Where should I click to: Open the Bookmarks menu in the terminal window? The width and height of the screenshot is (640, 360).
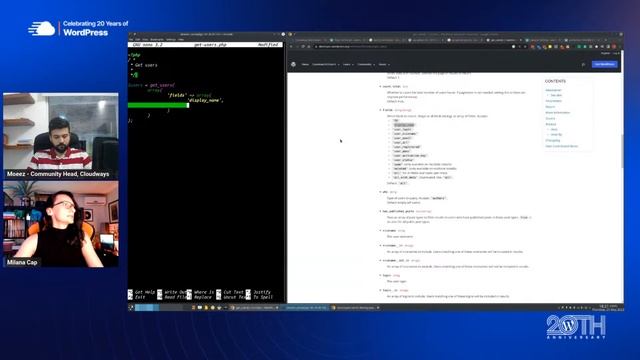point(157,40)
